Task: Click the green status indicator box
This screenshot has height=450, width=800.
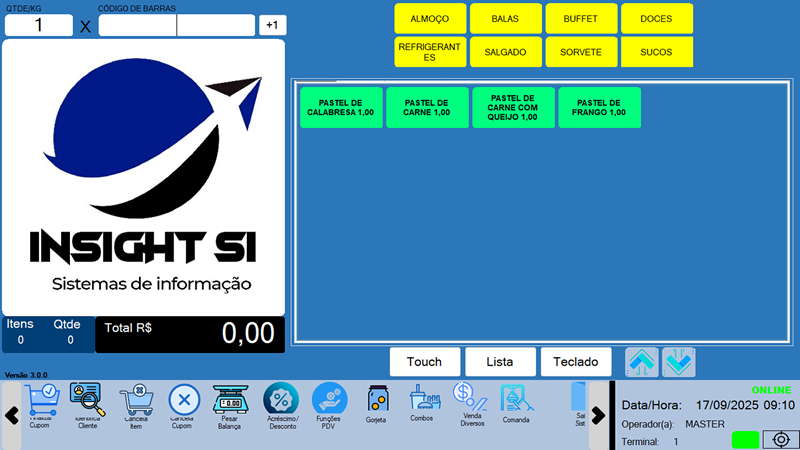Action: coord(745,439)
